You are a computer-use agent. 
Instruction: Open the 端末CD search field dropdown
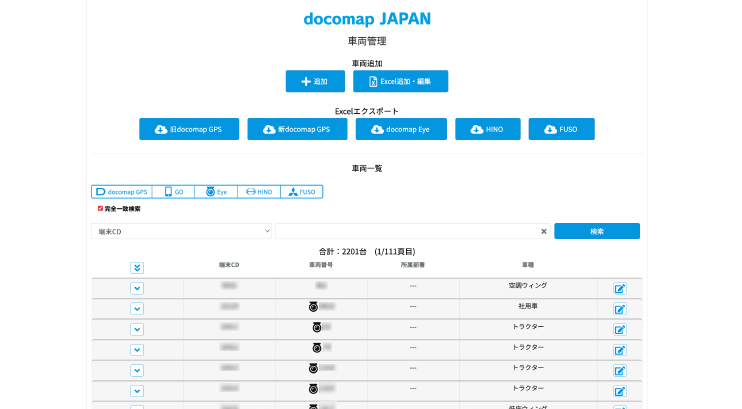[x=181, y=231]
